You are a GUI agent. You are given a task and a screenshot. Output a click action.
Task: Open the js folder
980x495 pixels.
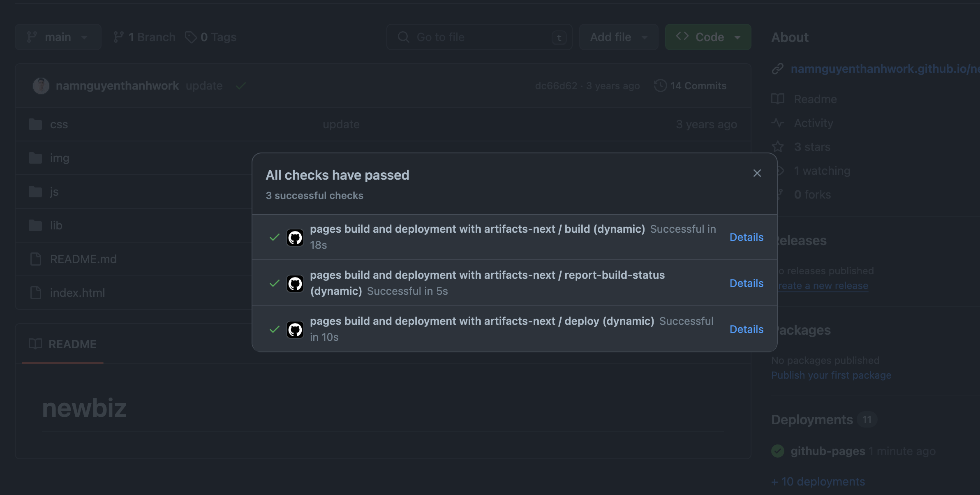point(54,192)
